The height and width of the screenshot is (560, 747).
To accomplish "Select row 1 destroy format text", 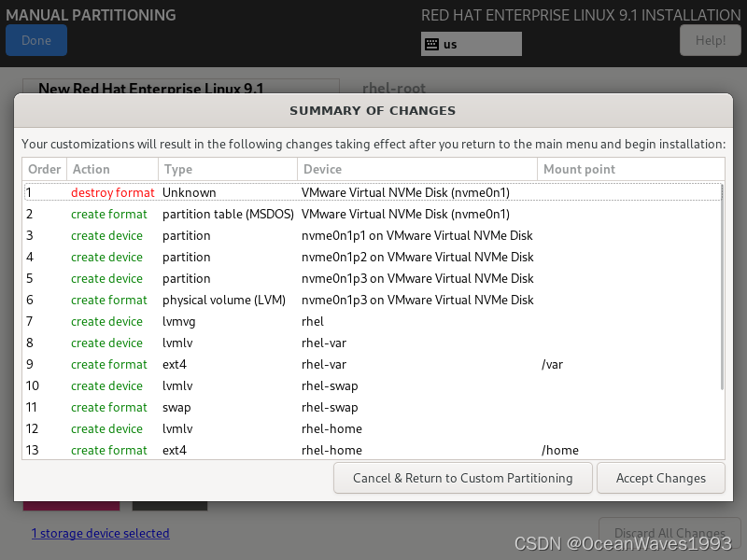I will 113,192.
